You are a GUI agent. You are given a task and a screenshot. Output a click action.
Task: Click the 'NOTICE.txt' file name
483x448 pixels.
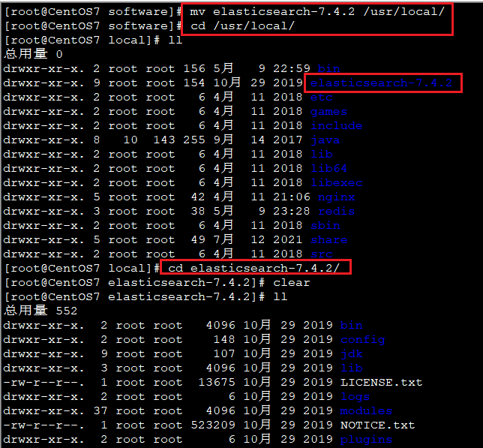[377, 425]
